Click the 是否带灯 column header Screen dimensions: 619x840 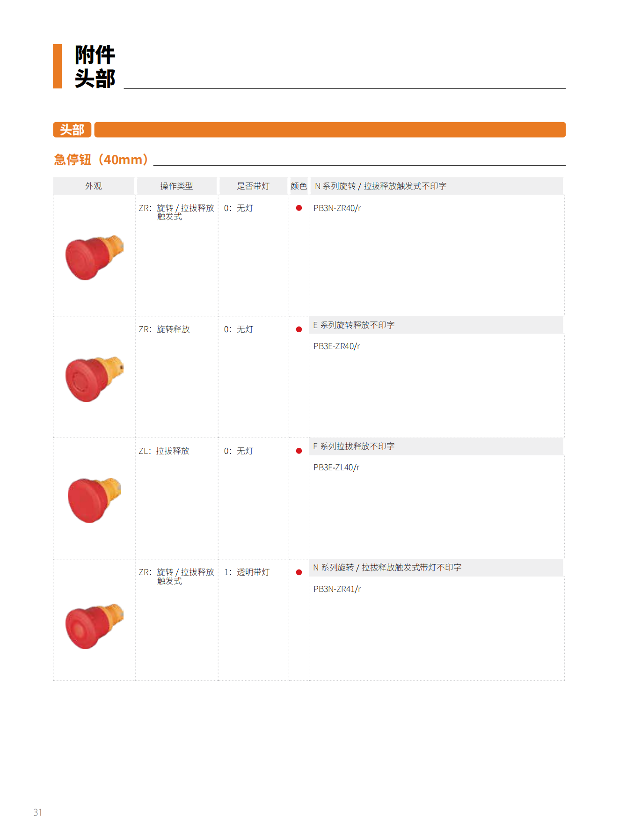[253, 186]
